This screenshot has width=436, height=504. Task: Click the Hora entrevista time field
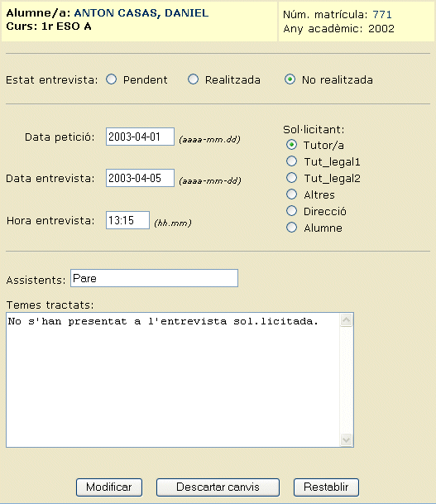pyautogui.click(x=127, y=220)
